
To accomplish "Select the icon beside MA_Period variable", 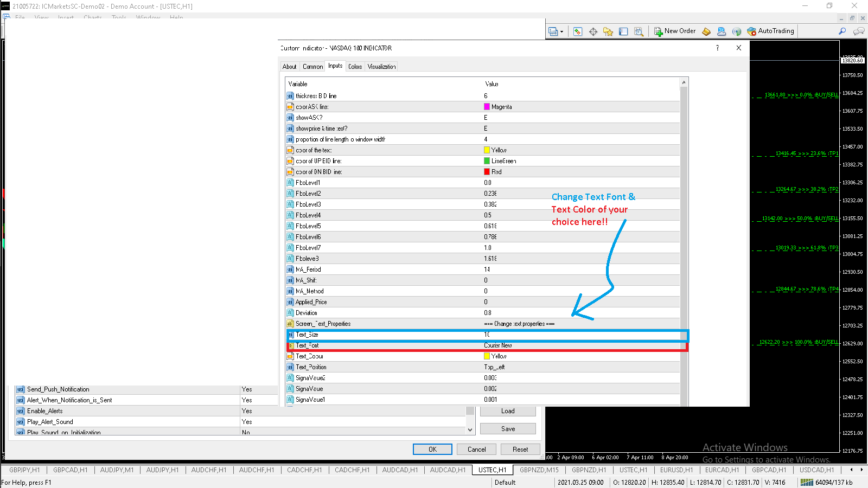I will pos(290,269).
